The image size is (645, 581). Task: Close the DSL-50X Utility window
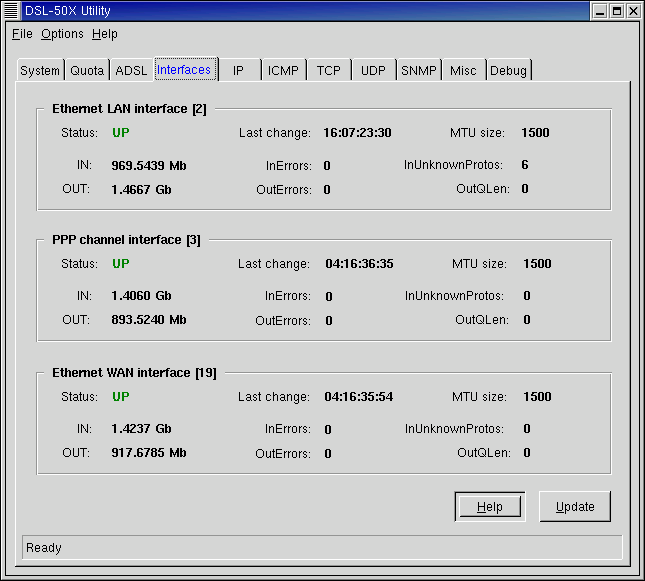633,11
